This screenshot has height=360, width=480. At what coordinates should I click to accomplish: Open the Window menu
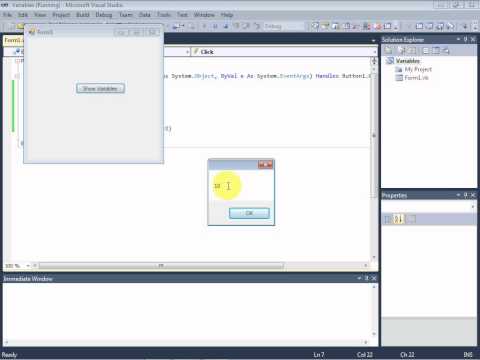204,15
